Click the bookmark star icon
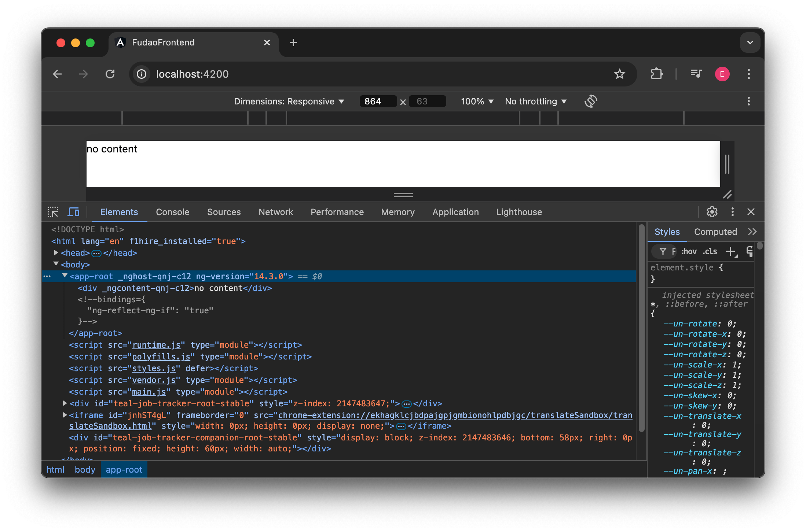 tap(620, 74)
